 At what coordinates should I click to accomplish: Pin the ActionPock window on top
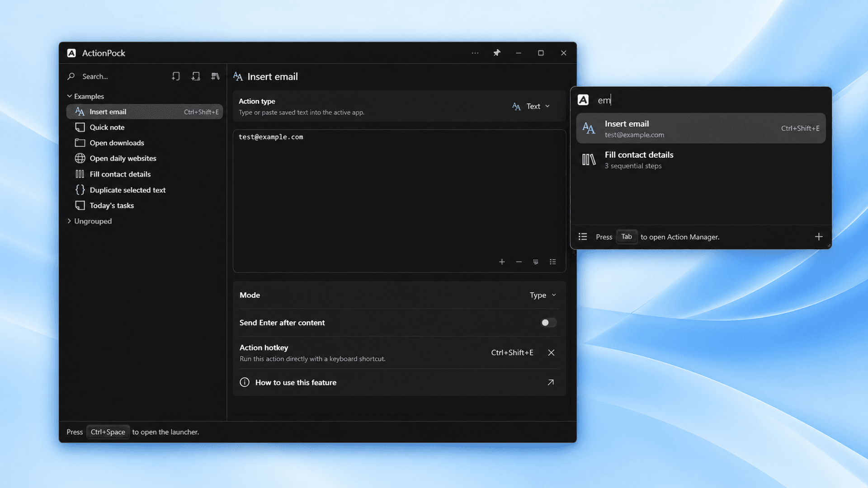pyautogui.click(x=497, y=53)
